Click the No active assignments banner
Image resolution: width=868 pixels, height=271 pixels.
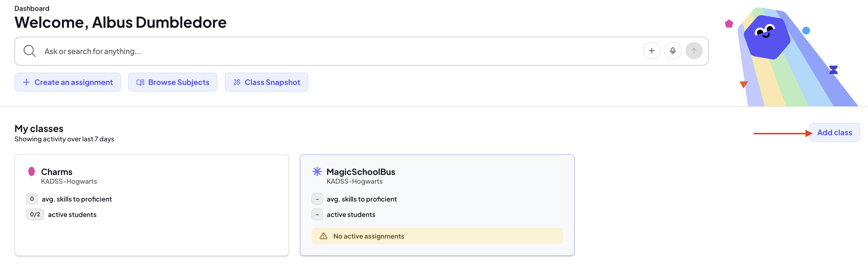click(437, 236)
